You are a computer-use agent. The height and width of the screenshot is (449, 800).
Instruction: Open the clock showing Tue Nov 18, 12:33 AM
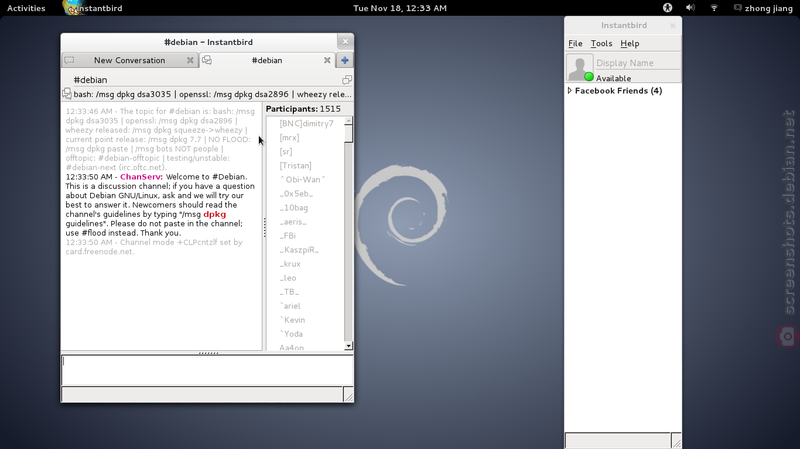click(x=400, y=8)
